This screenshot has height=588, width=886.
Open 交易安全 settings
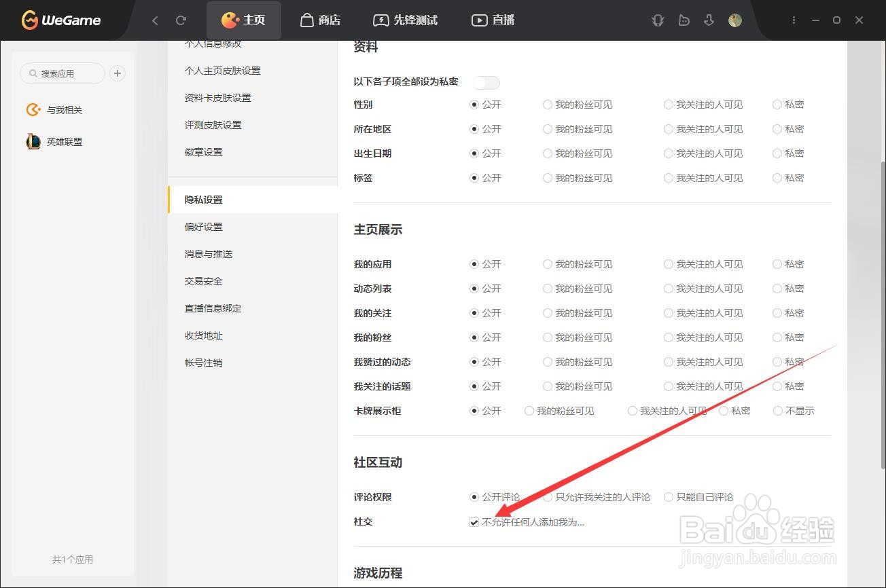(203, 281)
